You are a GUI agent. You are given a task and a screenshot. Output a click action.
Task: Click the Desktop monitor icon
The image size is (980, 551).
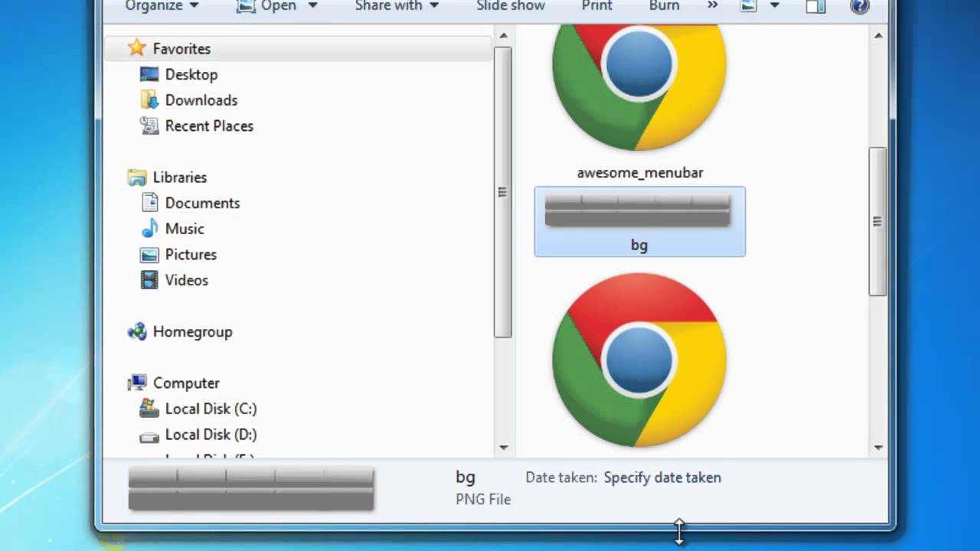click(x=149, y=74)
